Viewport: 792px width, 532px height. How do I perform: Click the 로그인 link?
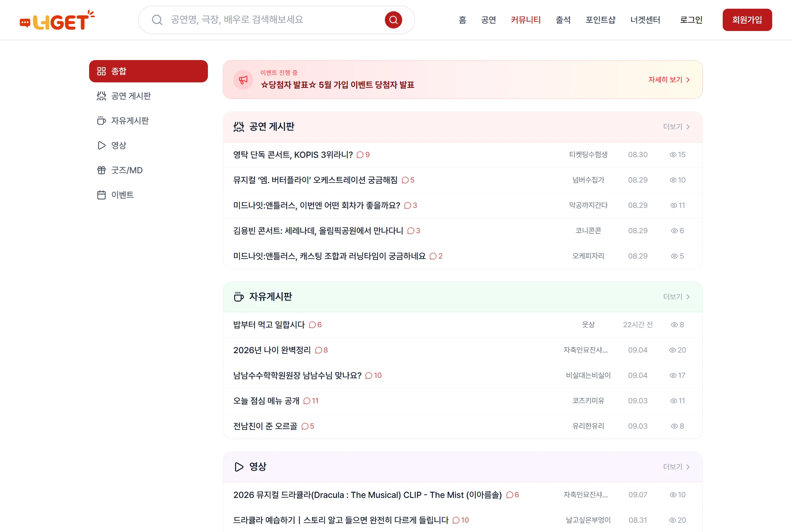pyautogui.click(x=691, y=20)
